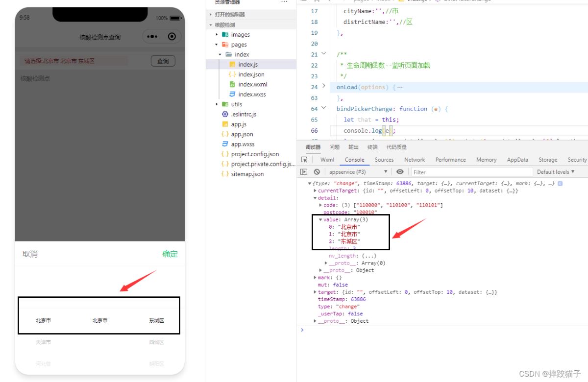Collapse the value Array(3) entry
The height and width of the screenshot is (382, 588).
(x=320, y=219)
